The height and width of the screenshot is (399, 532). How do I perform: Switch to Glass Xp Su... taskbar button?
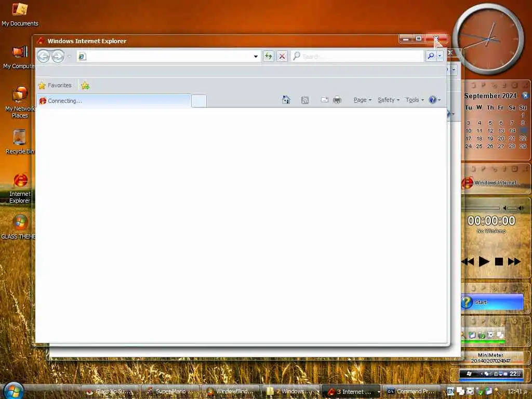tap(110, 392)
